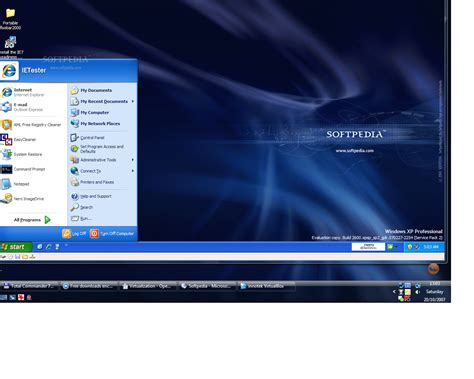Click the green start button
474x379 pixels.
pyautogui.click(x=16, y=247)
